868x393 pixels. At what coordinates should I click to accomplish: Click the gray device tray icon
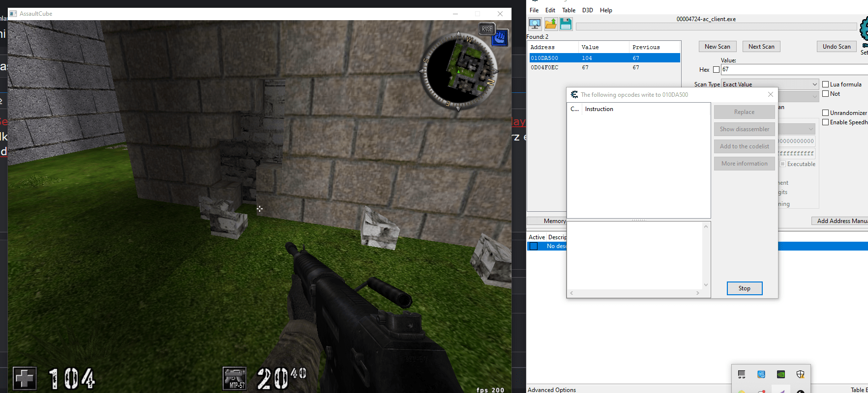coord(742,374)
